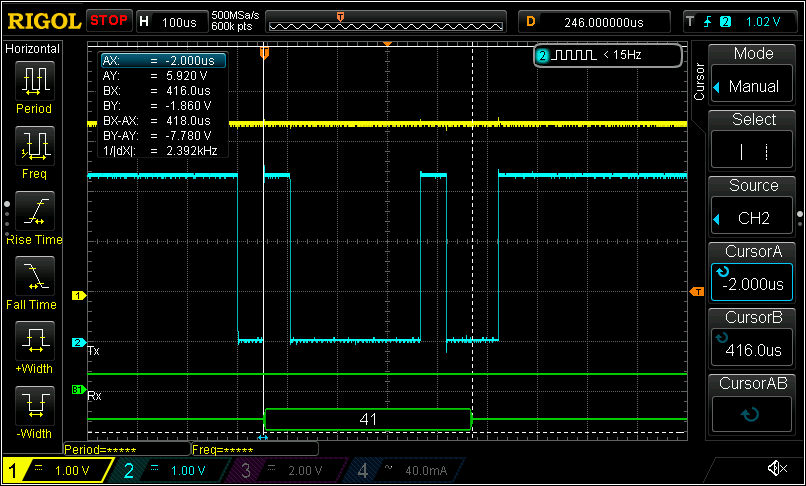This screenshot has width=806, height=486.
Task: Select the +Width measurement icon
Action: pyautogui.click(x=36, y=342)
